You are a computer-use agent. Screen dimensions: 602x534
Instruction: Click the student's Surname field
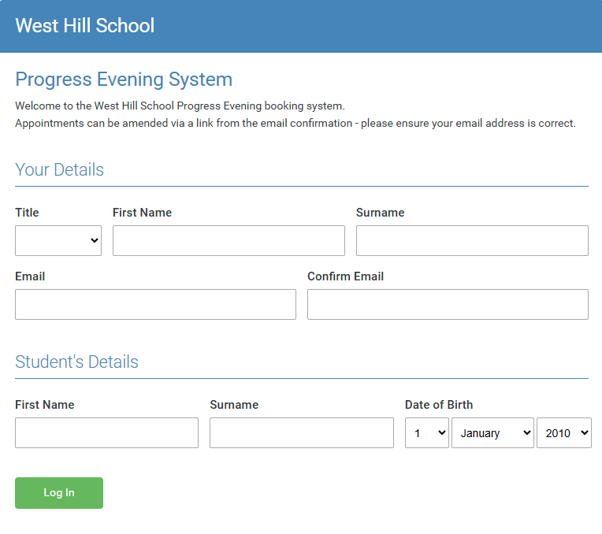click(301, 433)
